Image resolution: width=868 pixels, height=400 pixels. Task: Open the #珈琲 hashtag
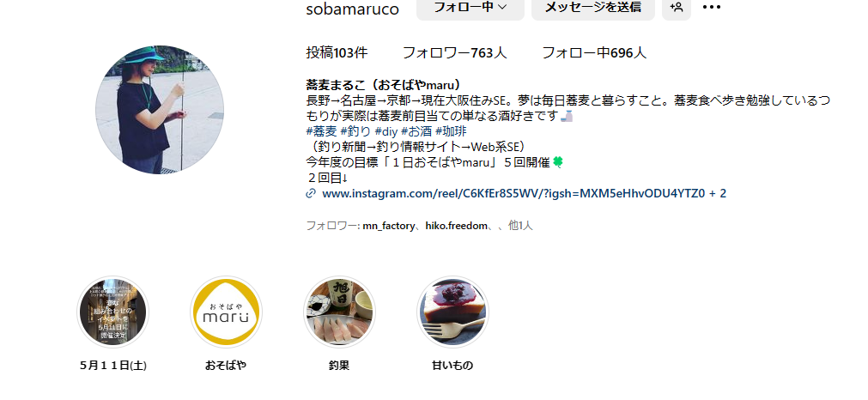click(x=451, y=131)
